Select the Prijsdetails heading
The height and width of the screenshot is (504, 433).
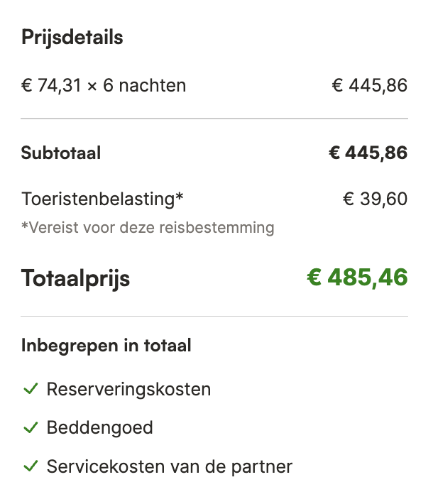pyautogui.click(x=72, y=38)
